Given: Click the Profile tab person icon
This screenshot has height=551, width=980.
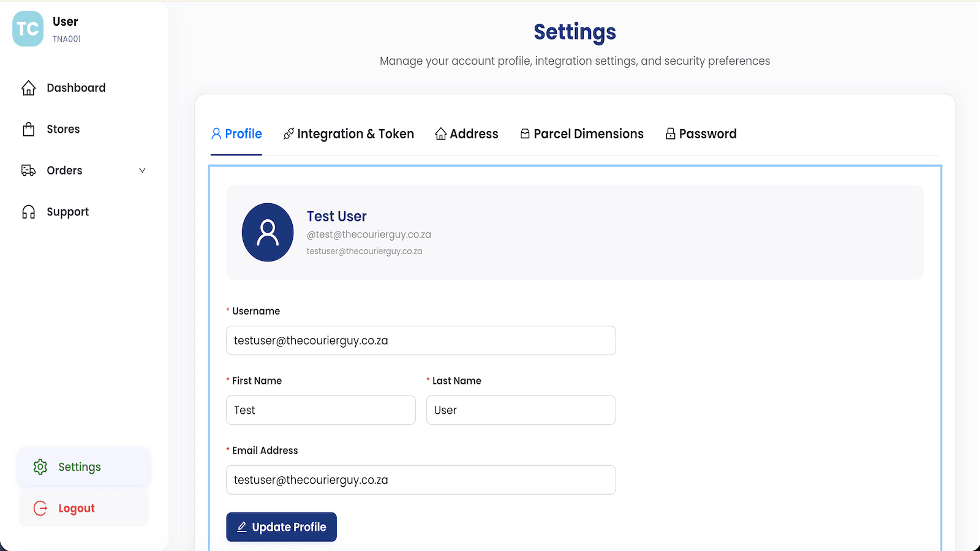Looking at the screenshot, I should point(216,133).
